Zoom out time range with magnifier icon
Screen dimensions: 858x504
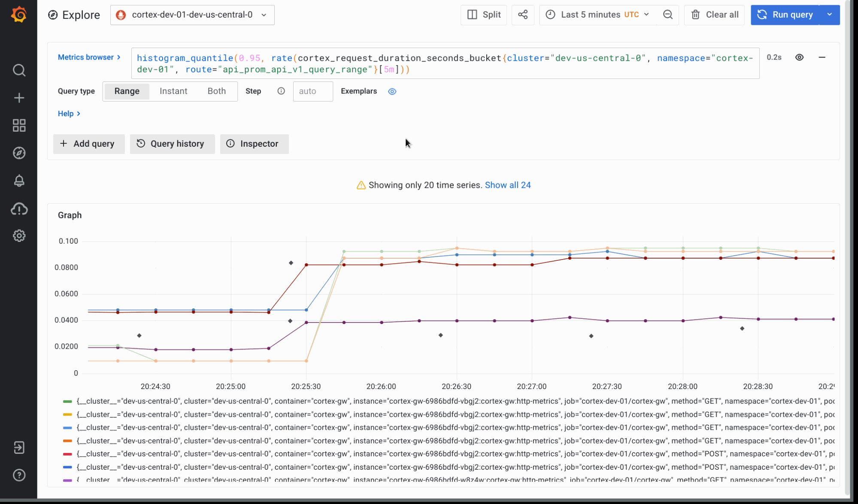pyautogui.click(x=667, y=15)
